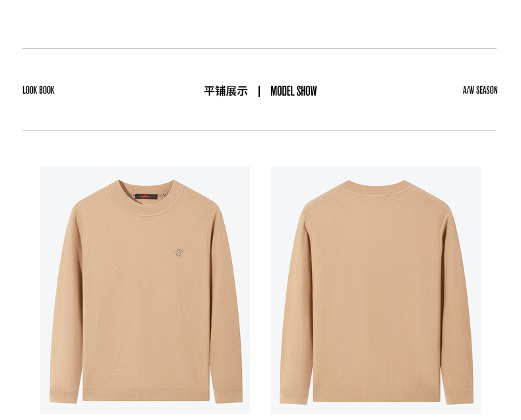521x420 pixels.
Task: Click the front sweater's ribbed bottom hem
Action: coord(146,394)
